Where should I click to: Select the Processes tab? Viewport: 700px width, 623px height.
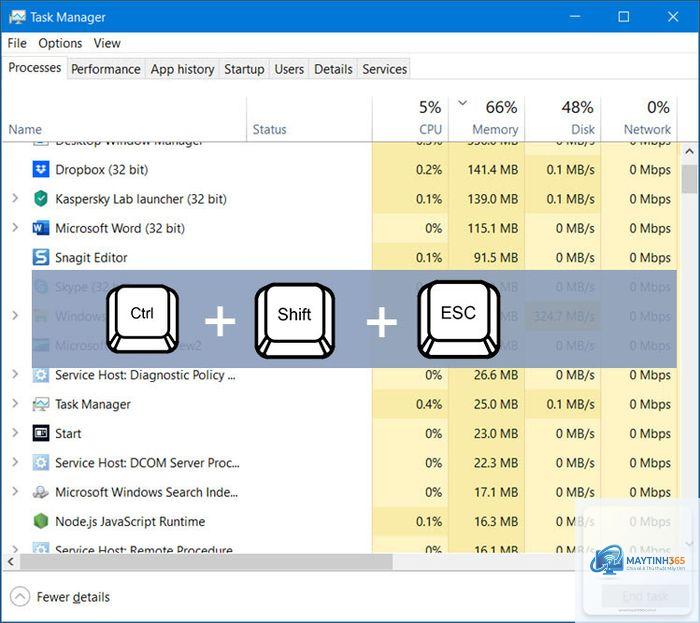(35, 68)
